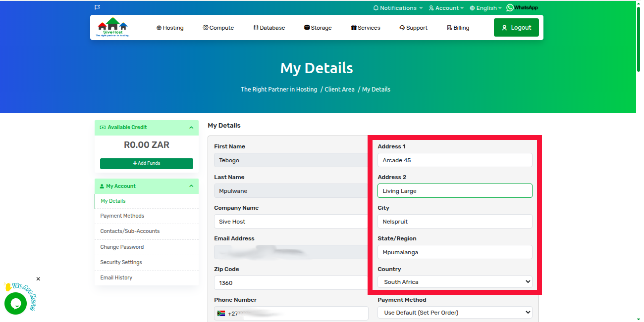Close the We Are Here chat prompt
Screen dimensions: 644x322
click(x=38, y=279)
